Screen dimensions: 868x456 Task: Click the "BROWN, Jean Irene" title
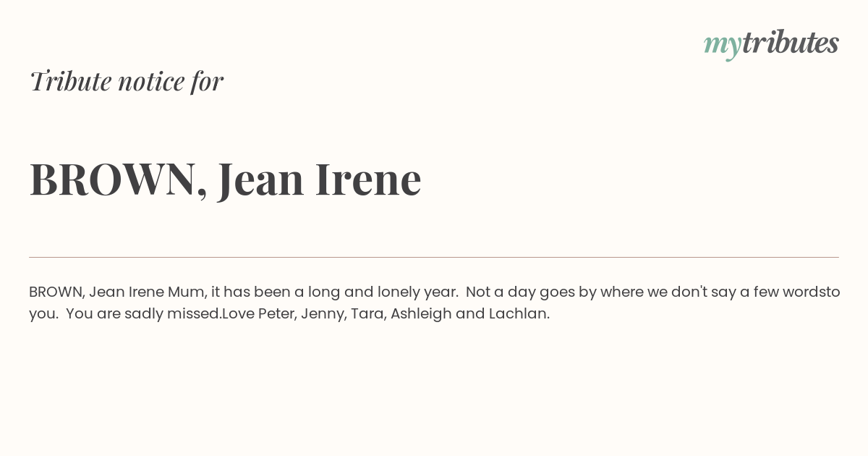click(225, 180)
